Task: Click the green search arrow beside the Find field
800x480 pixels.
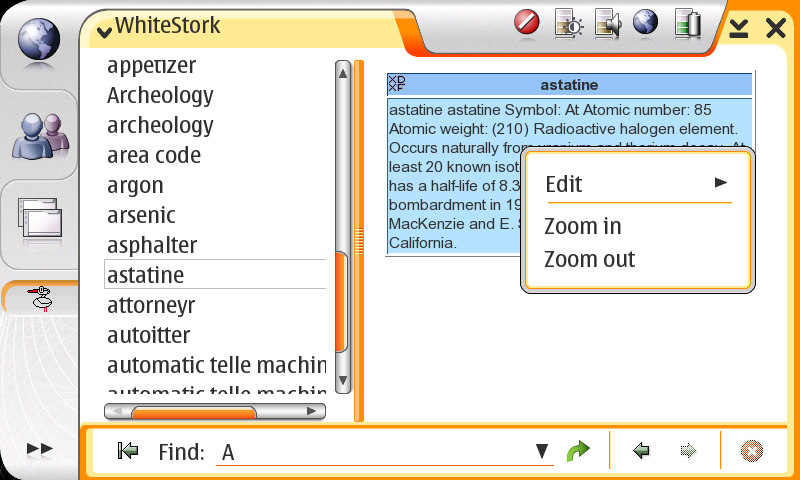Action: point(578,452)
